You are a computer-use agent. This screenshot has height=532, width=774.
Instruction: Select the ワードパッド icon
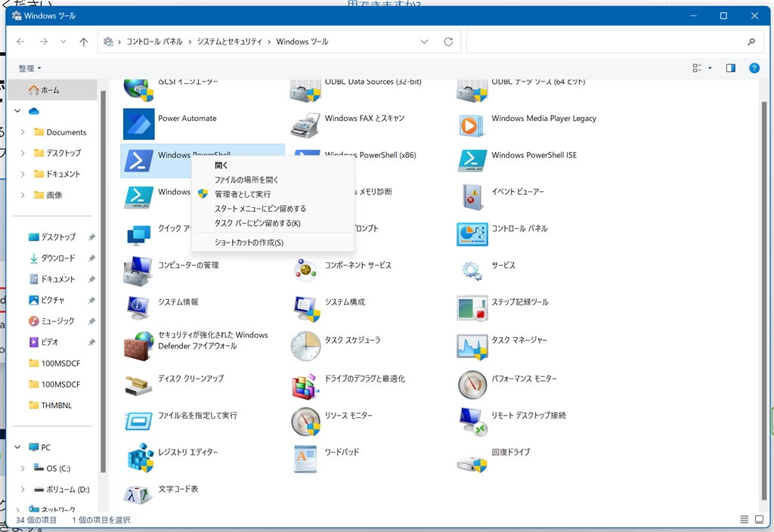pyautogui.click(x=305, y=459)
